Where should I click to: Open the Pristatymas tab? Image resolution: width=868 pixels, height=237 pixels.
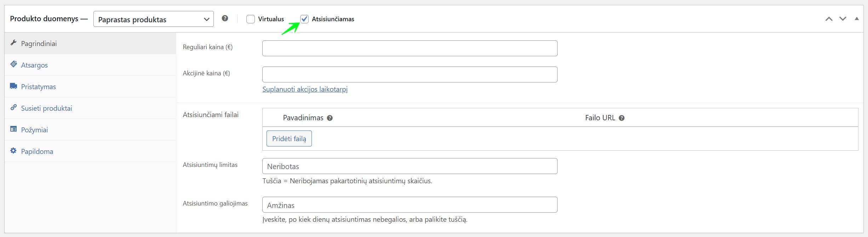38,87
